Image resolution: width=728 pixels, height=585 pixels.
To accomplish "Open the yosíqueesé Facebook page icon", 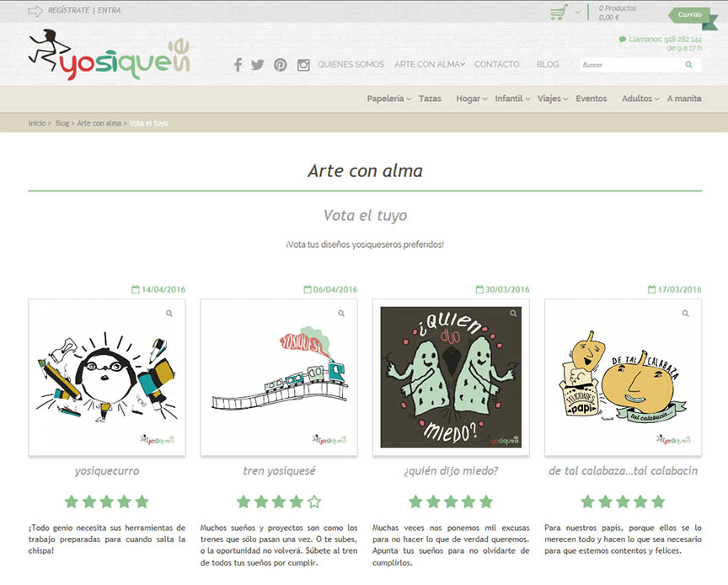I will pyautogui.click(x=239, y=64).
